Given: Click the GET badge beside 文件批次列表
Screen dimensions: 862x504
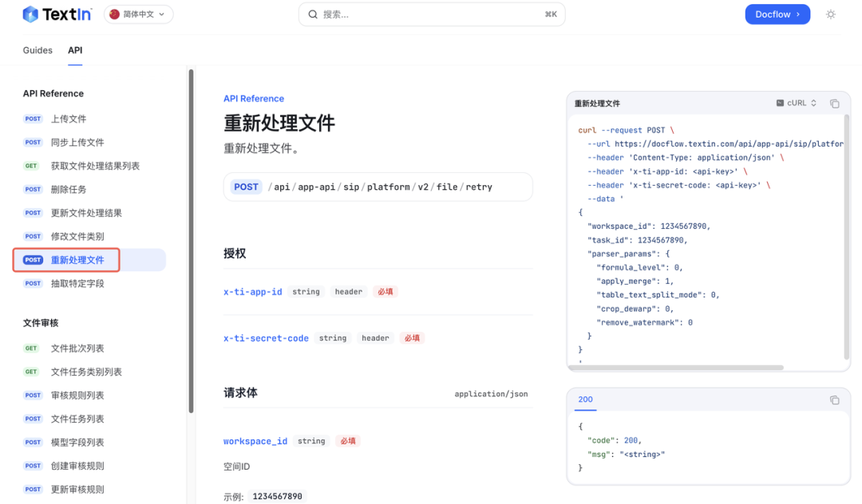Looking at the screenshot, I should point(31,348).
